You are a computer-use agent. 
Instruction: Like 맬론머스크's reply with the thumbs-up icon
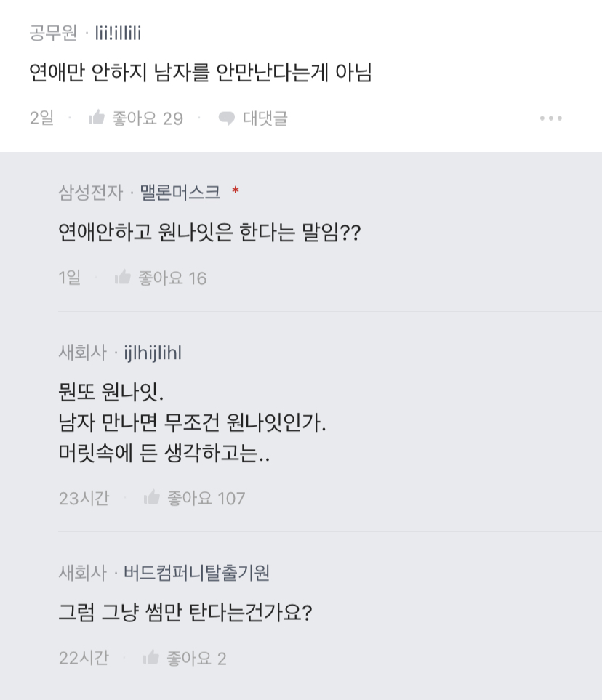coord(122,278)
